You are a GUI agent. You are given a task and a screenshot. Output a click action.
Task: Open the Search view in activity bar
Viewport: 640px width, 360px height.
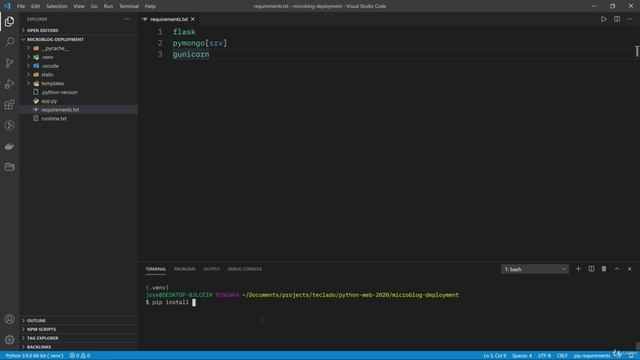click(x=9, y=42)
